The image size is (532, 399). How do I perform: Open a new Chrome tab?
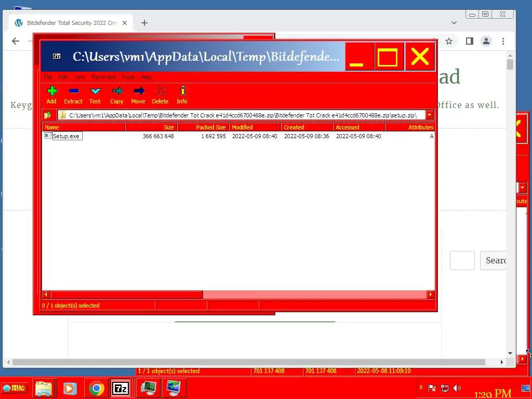click(144, 23)
